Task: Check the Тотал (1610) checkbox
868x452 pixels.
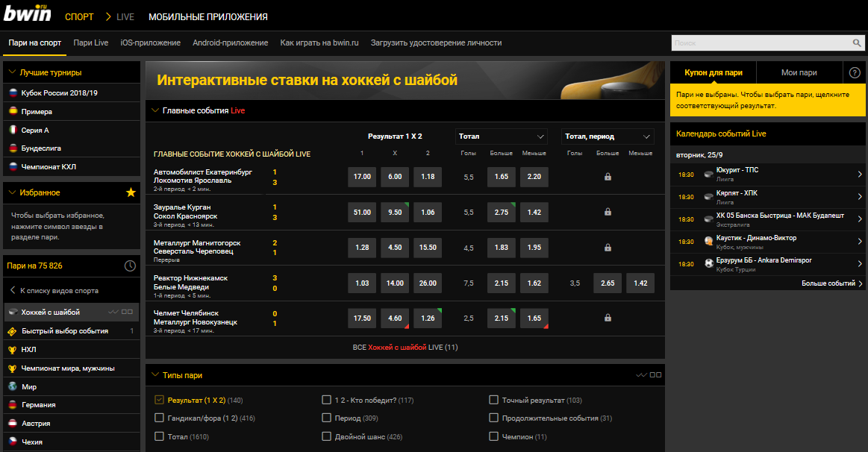Action: (x=160, y=436)
